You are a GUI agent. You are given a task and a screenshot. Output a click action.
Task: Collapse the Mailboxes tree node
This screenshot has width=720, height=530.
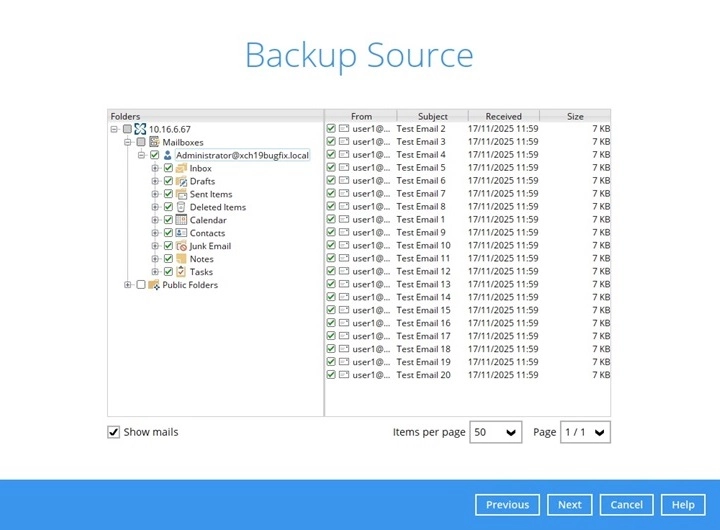[x=128, y=142]
